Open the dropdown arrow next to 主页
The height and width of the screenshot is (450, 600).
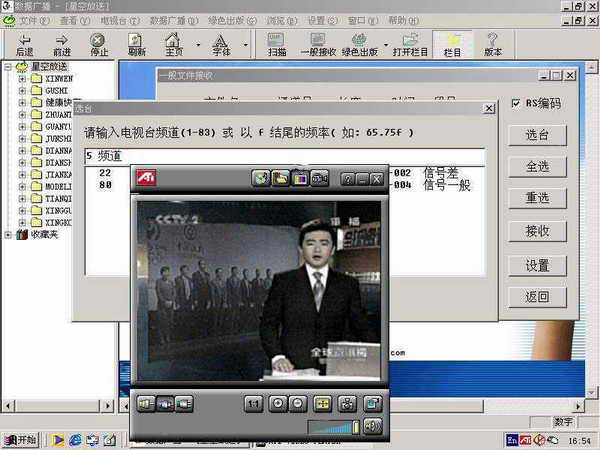198,45
